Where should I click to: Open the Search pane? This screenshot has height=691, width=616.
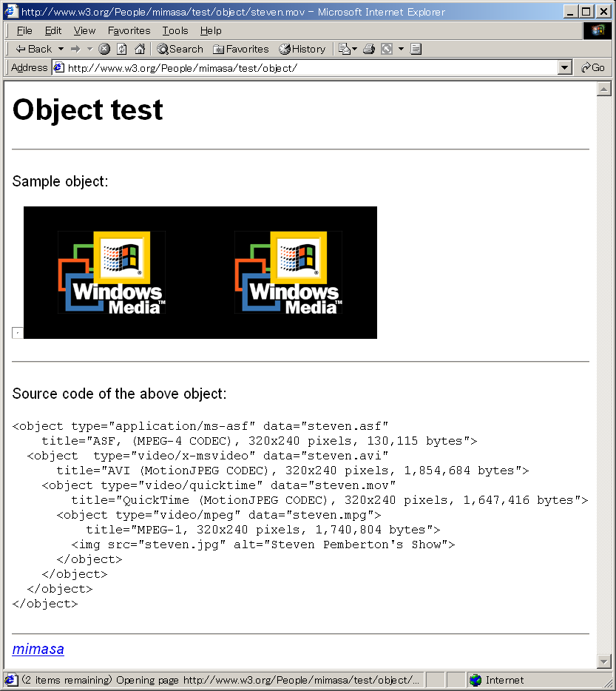180,49
